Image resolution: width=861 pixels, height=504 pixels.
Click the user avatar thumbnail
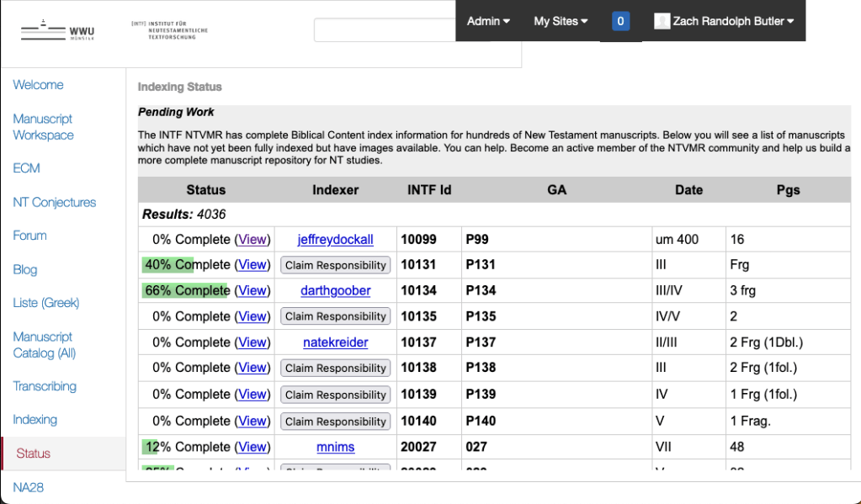click(x=662, y=21)
